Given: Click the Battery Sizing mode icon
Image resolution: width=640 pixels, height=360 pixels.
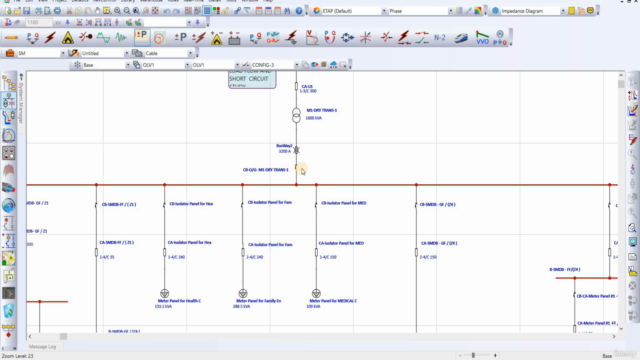Looking at the screenshot, I should [234, 38].
